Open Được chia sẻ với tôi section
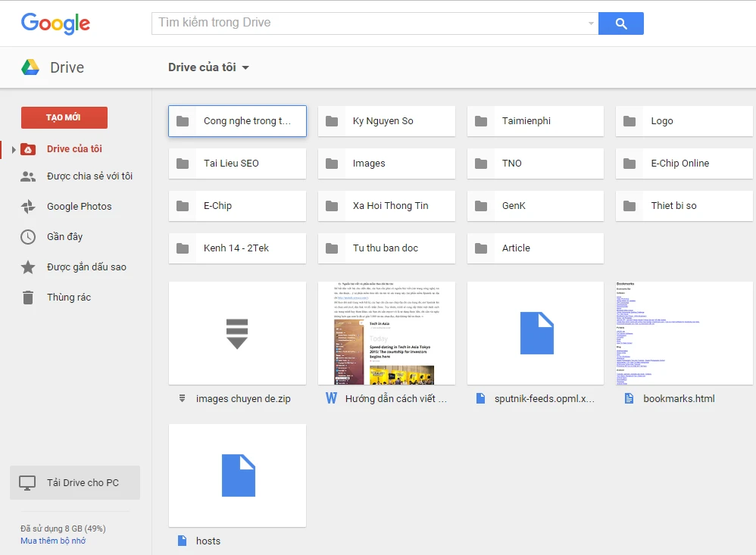Screen dimensions: 756x555 [x=89, y=176]
